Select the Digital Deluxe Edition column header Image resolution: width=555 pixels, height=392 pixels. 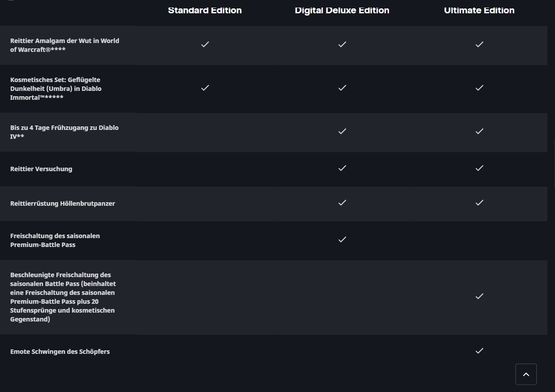(342, 11)
